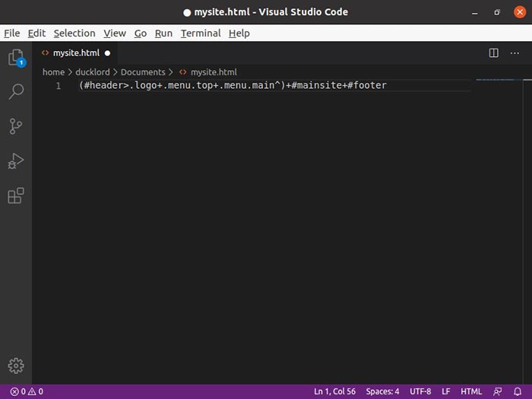Change file encoding via UTF-8
This screenshot has width=532, height=399.
420,391
